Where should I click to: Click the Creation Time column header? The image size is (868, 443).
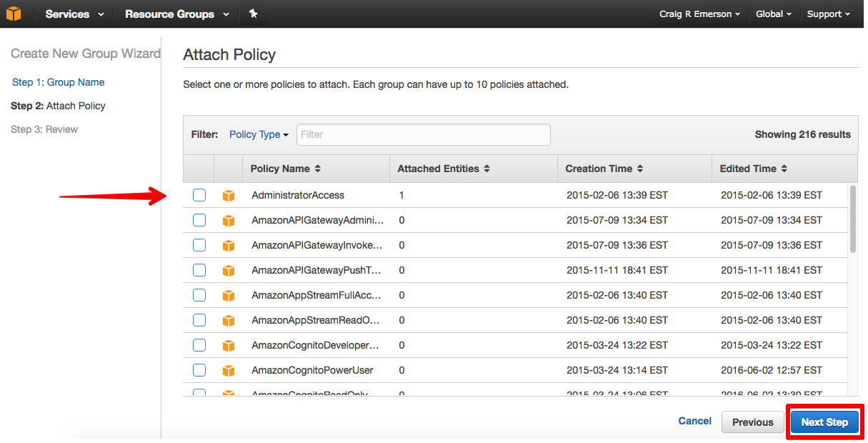click(634, 169)
